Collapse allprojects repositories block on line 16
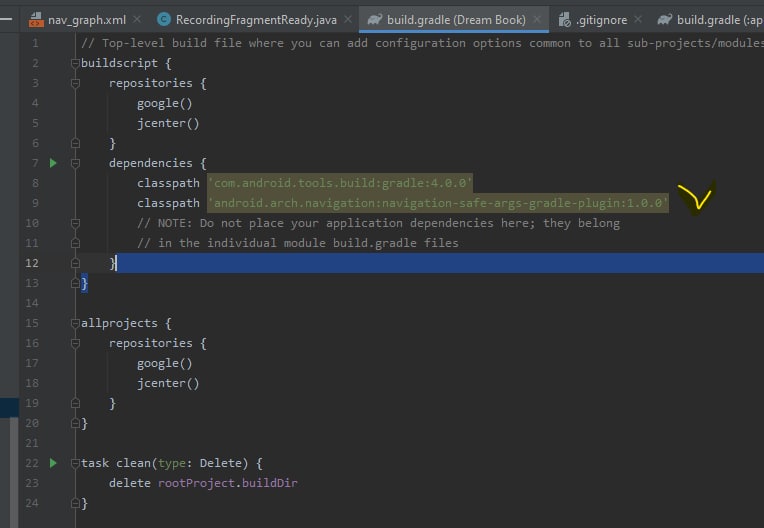 [x=75, y=343]
